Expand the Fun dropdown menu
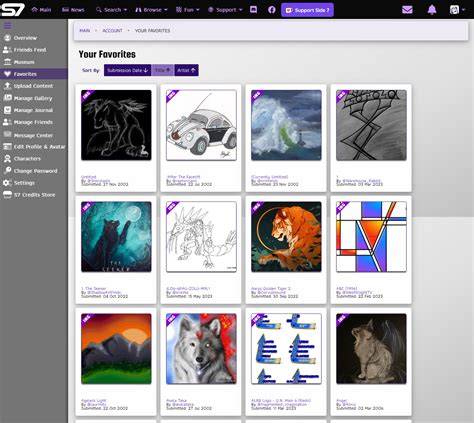Screen dimensions: 474x423 click(188, 10)
